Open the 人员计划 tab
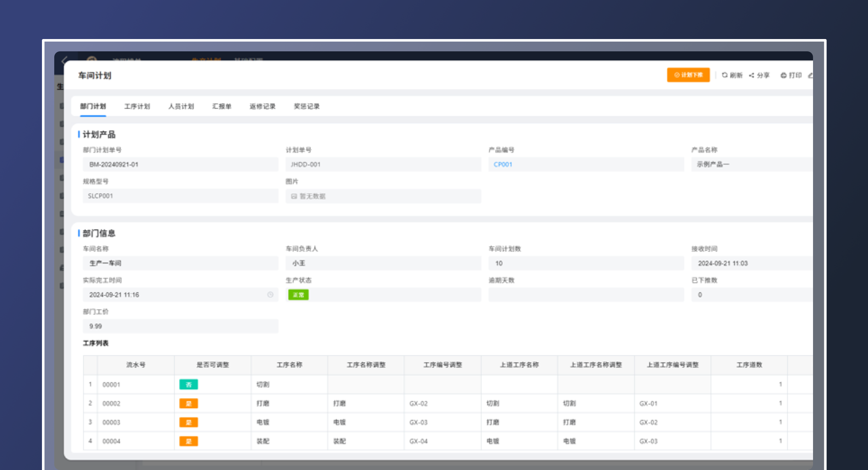Viewport: 868px width, 470px height. coord(181,106)
